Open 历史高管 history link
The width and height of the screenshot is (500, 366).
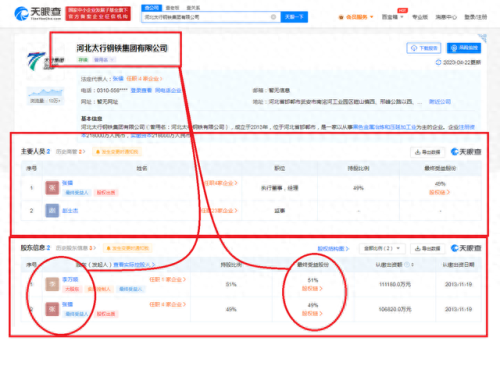pos(70,152)
